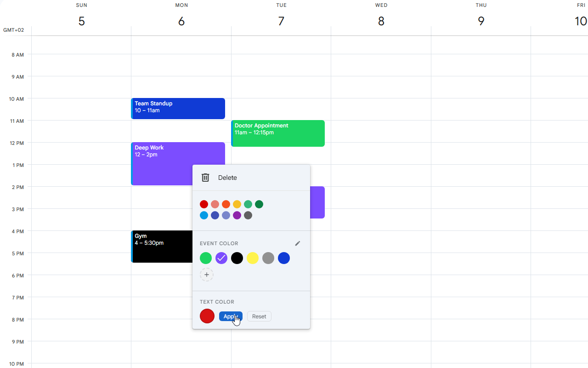Pick the dark green swatch ending the top row
This screenshot has height=368, width=588.
click(259, 204)
